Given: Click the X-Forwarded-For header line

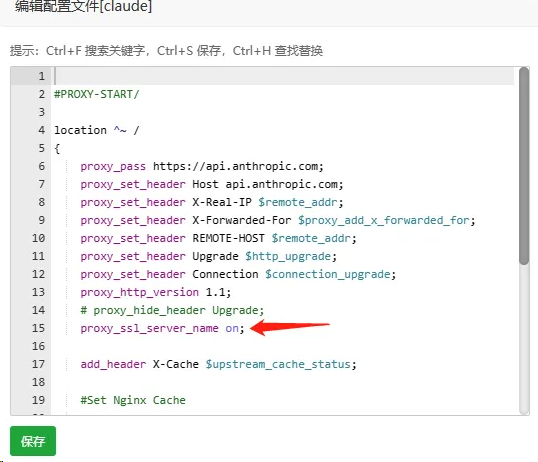Looking at the screenshot, I should click(278, 220).
